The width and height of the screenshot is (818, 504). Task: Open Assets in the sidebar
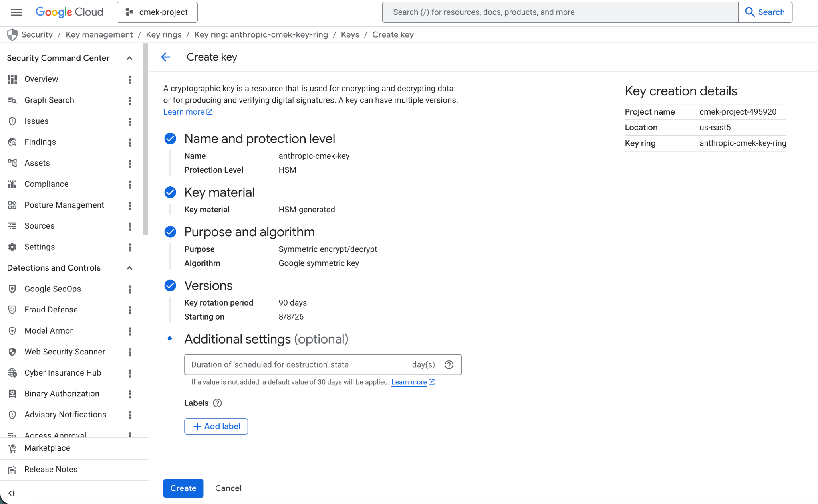(37, 163)
